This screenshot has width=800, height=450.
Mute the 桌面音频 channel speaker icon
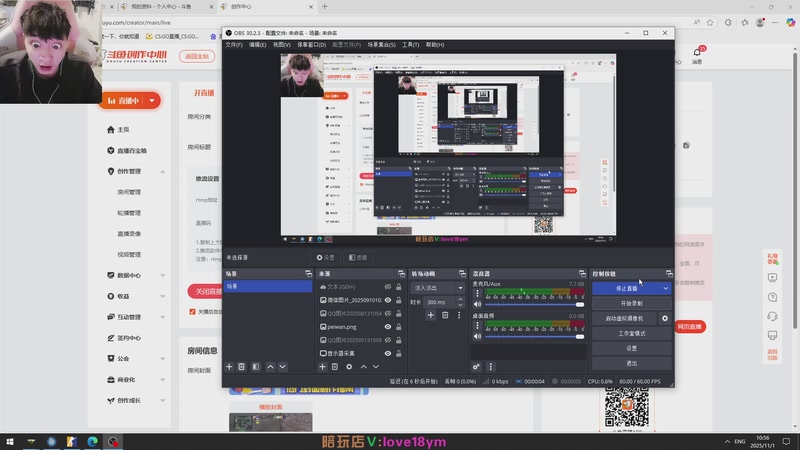(477, 337)
